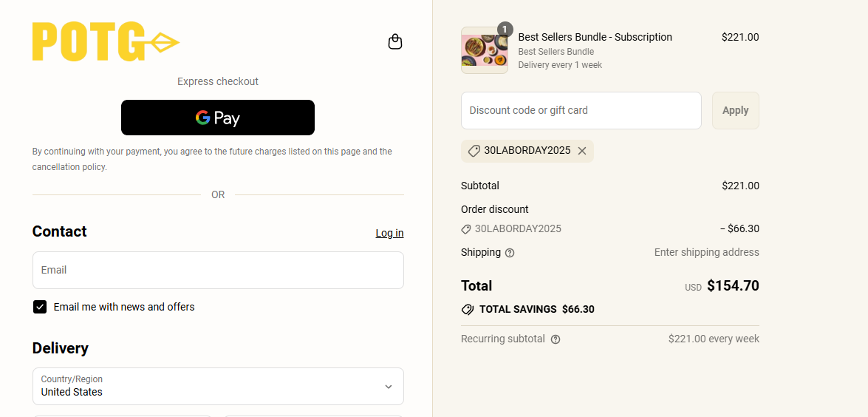Click the POTG logo
Viewport: 868px width, 417px height.
[x=106, y=41]
